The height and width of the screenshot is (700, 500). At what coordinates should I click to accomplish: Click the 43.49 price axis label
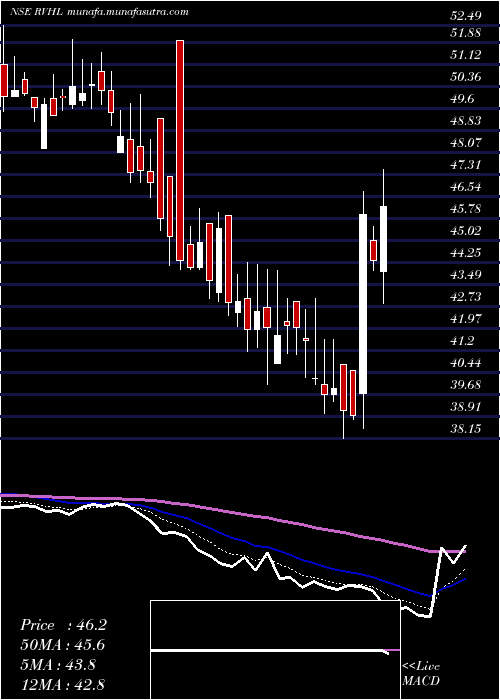[x=466, y=275]
